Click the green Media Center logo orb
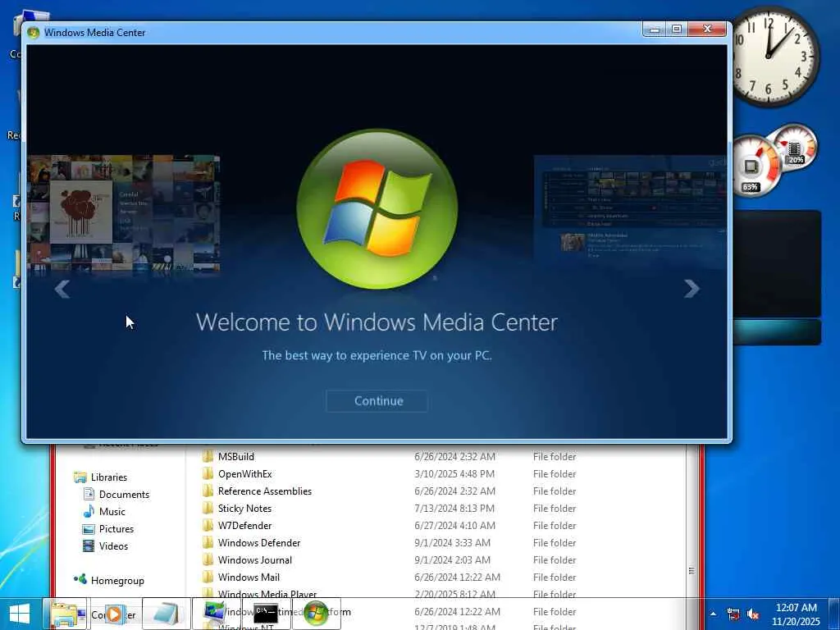This screenshot has height=630, width=840. pyautogui.click(x=377, y=208)
